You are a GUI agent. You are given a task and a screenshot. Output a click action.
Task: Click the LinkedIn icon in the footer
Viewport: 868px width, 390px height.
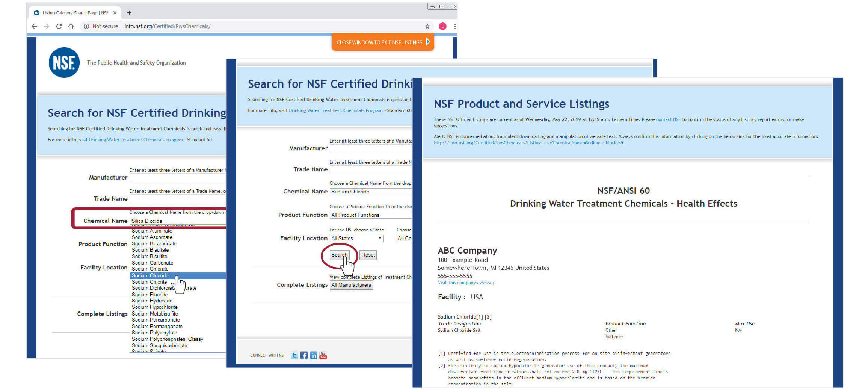(x=314, y=355)
